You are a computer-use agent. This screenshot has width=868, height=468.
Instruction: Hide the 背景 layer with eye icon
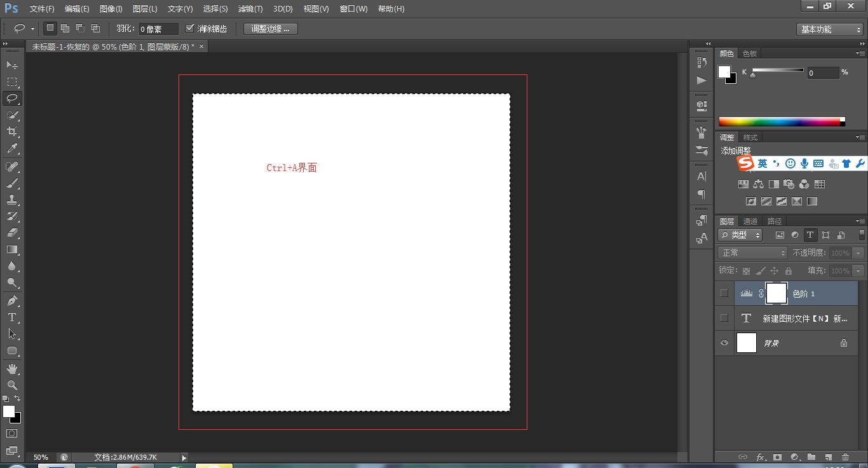coord(724,343)
